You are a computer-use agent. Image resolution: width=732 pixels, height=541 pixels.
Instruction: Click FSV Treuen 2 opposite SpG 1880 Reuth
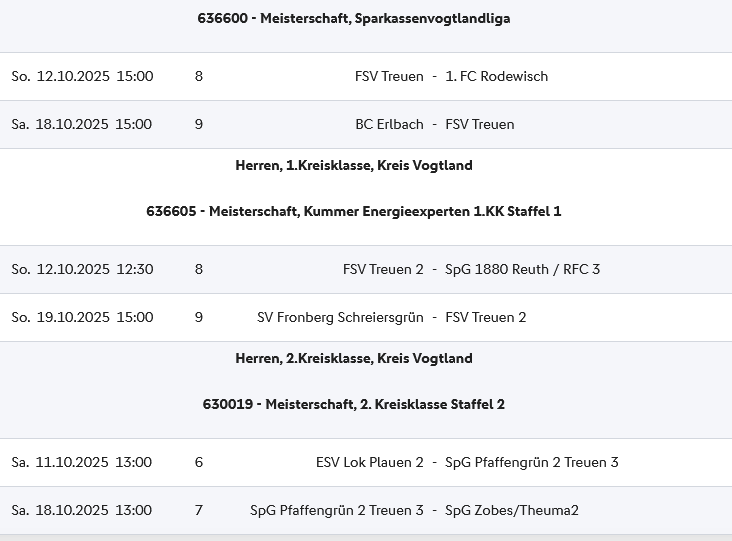pos(383,270)
